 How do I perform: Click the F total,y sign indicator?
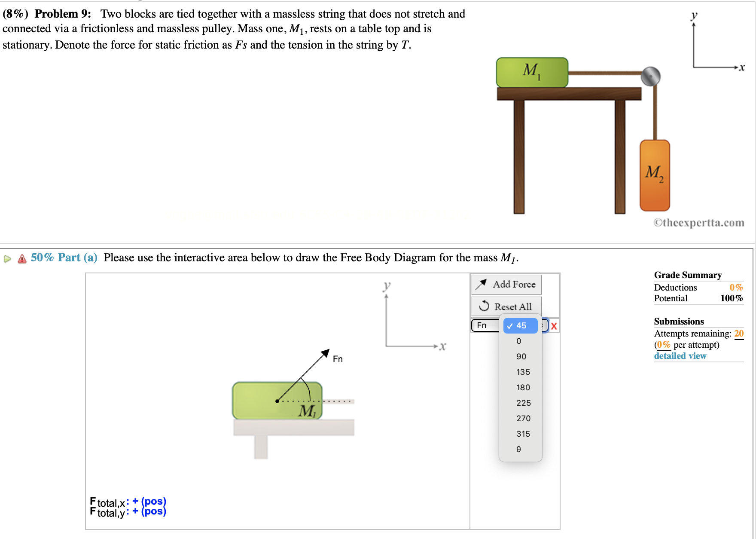[149, 511]
